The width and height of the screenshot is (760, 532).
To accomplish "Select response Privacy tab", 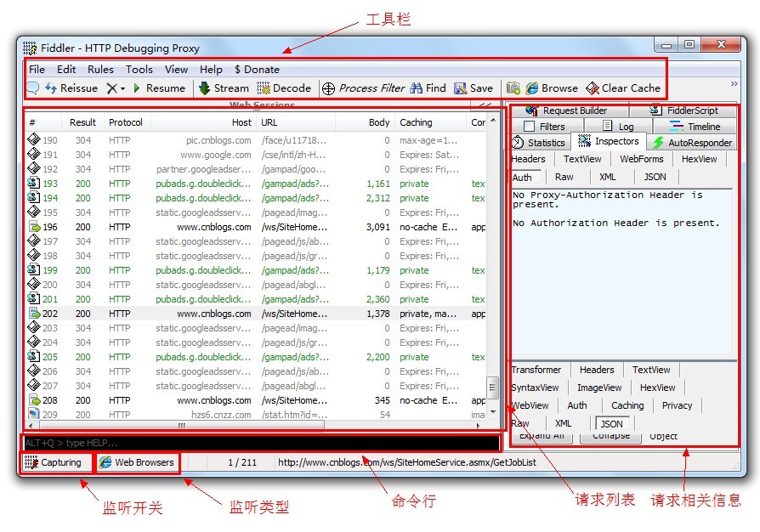I will (x=677, y=405).
